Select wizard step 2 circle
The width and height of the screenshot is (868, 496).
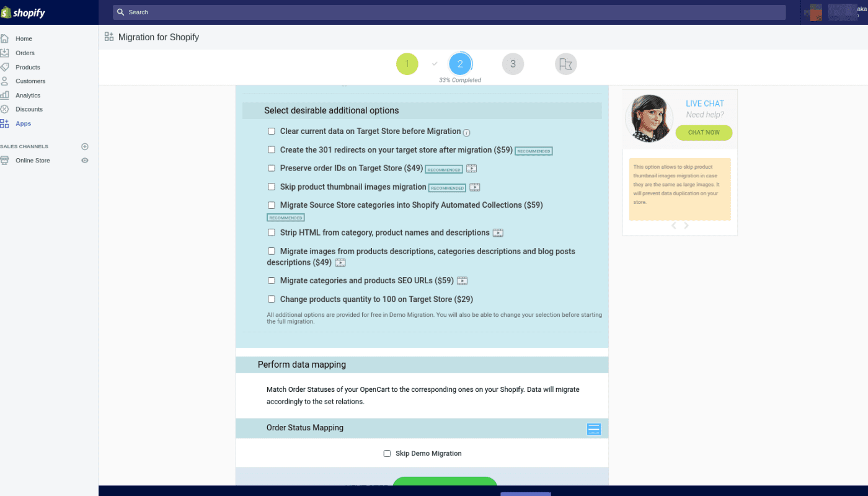[x=460, y=64]
